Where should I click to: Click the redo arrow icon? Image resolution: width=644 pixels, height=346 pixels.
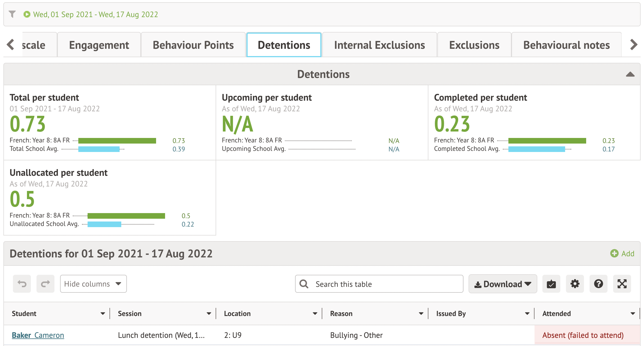45,284
